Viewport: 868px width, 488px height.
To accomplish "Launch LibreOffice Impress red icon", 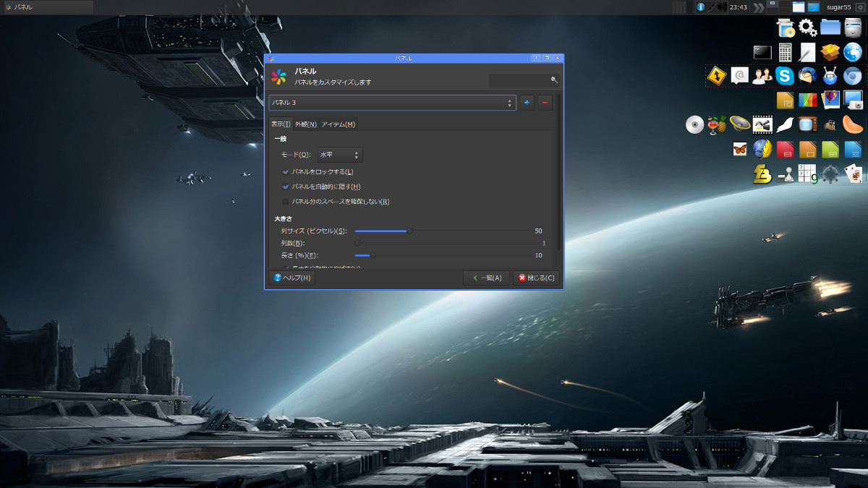I will click(786, 149).
